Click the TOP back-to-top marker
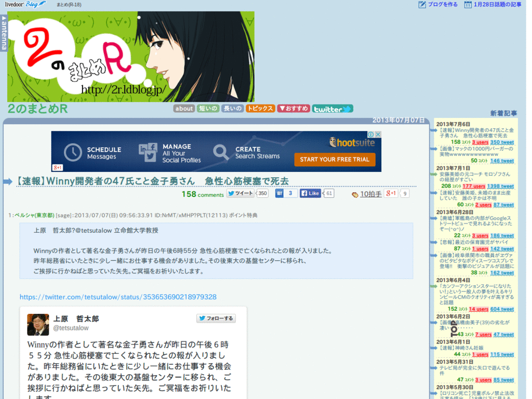Viewport: 532px width, 399px height. (454, 328)
